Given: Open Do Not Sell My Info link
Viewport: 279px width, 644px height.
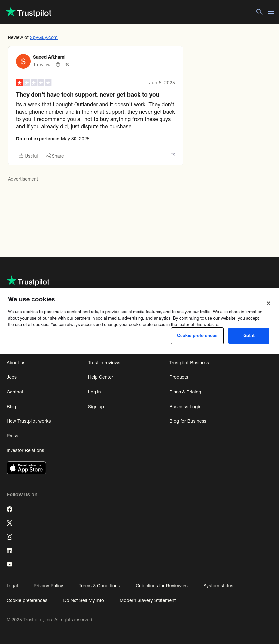Looking at the screenshot, I should click(x=83, y=600).
